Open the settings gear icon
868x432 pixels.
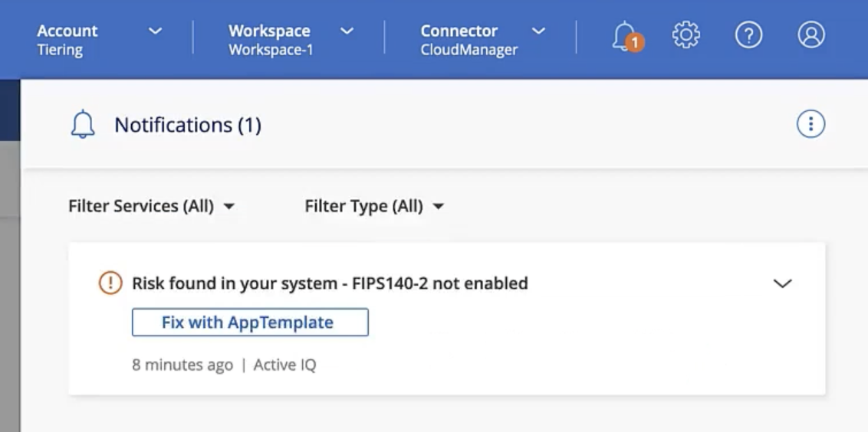(686, 35)
